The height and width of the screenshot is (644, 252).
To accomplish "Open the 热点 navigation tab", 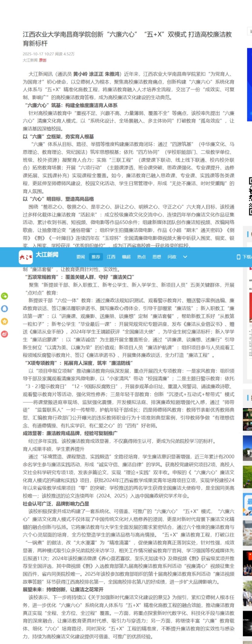I will pyautogui.click(x=141, y=257).
